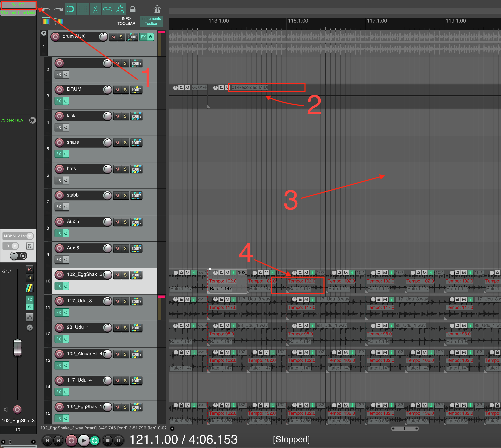The width and height of the screenshot is (501, 448).
Task: Arm 102_EggShak..3 track for recording
Action: click(x=59, y=275)
